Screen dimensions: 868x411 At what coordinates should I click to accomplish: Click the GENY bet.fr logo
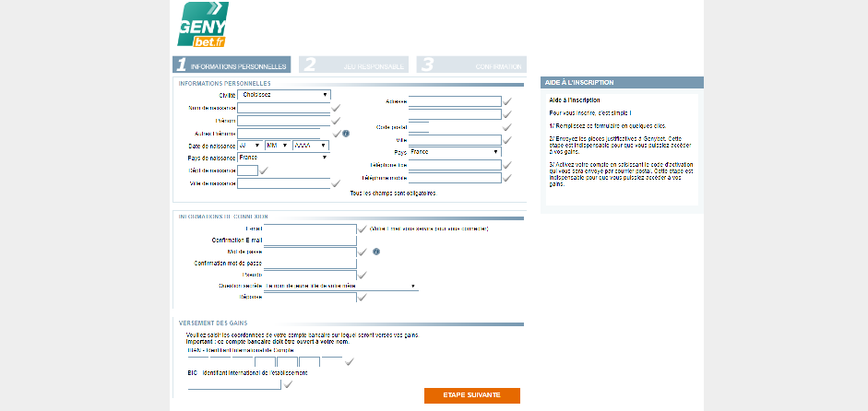click(x=203, y=24)
